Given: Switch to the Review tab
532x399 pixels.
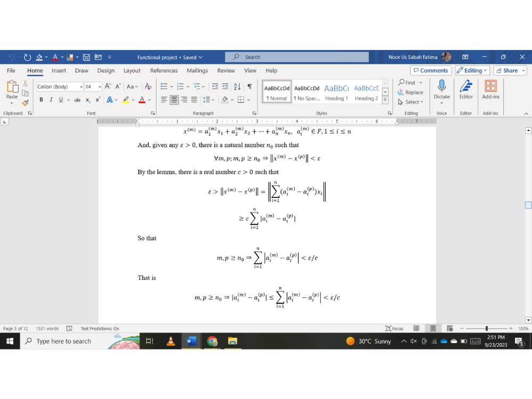Looking at the screenshot, I should 226,70.
